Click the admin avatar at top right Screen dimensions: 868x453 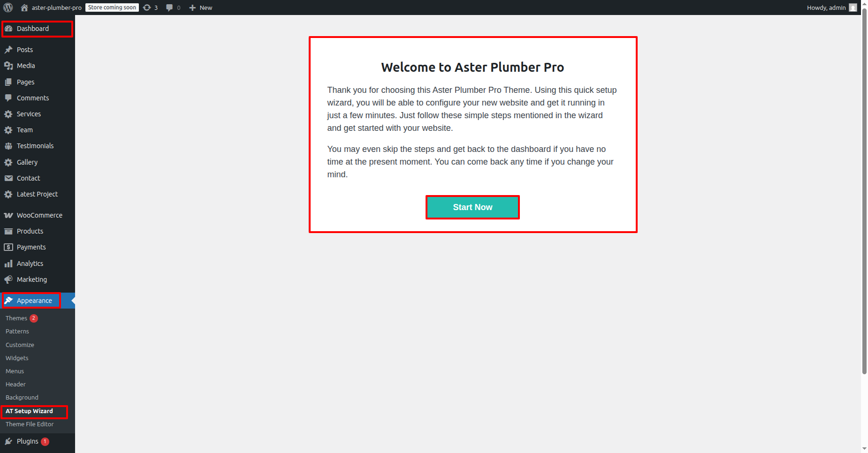tap(853, 8)
